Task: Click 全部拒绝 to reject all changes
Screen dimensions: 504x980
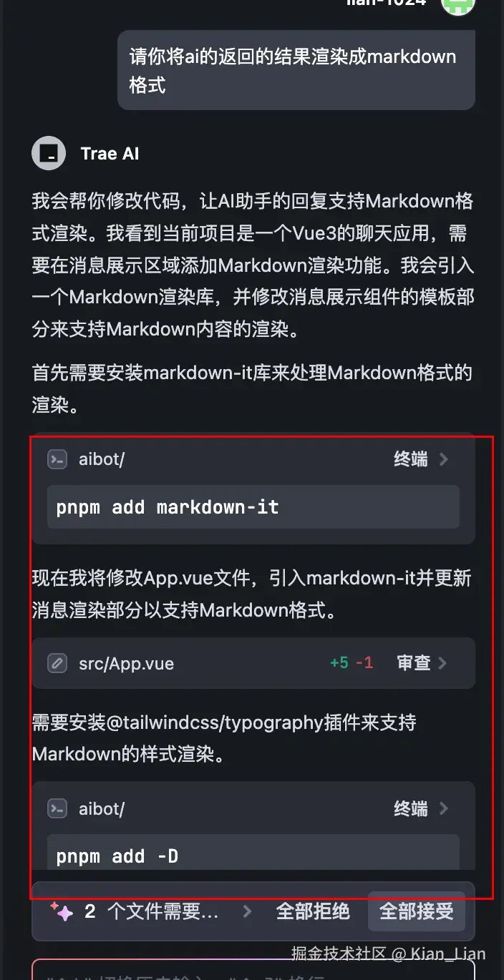Action: click(313, 911)
